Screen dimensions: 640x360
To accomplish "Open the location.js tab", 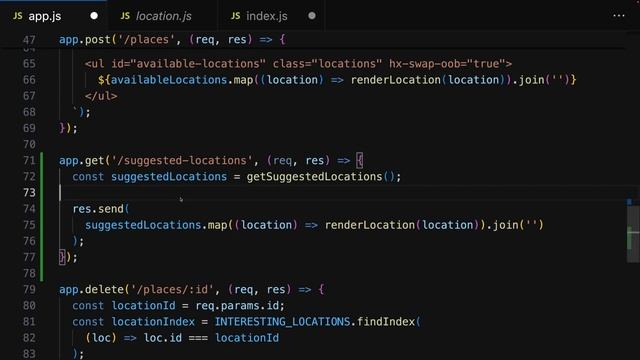I will pyautogui.click(x=163, y=16).
